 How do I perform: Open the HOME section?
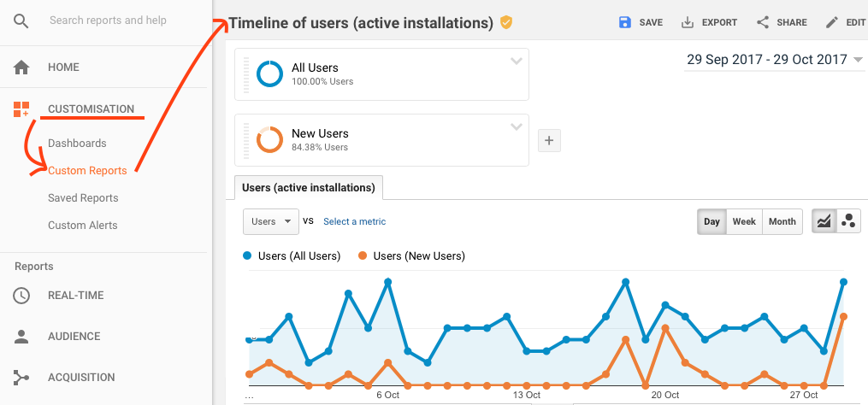pos(63,67)
